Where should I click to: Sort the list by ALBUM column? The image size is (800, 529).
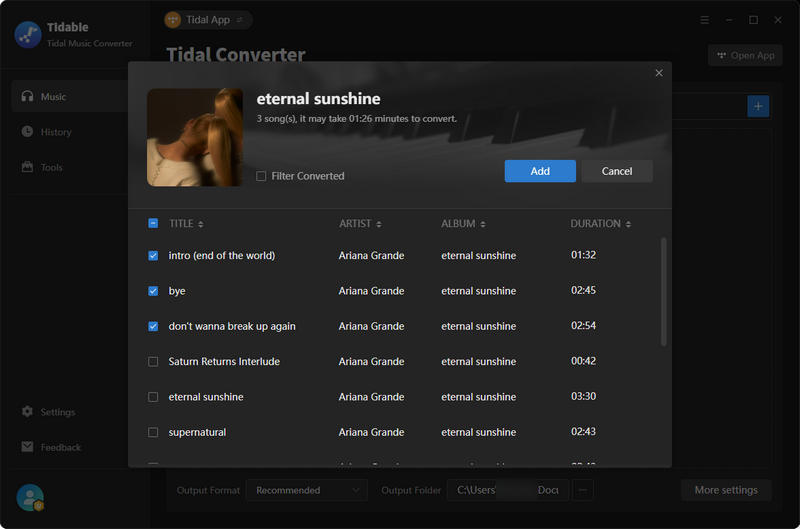[x=463, y=223]
